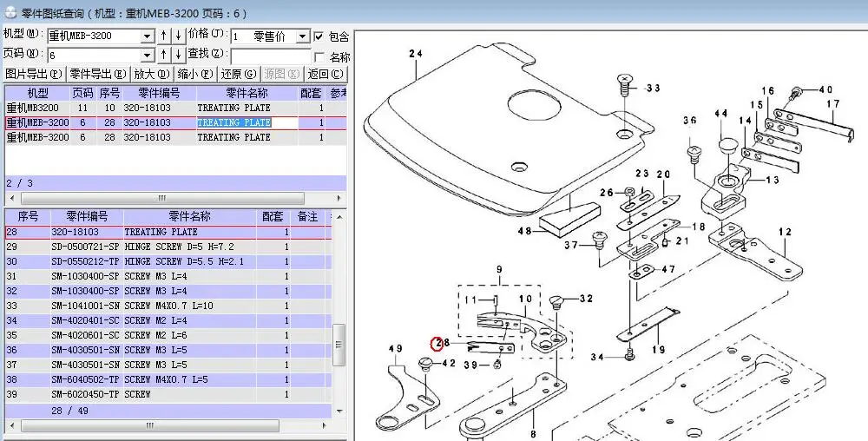Click down arrow next to 页码 field
Image resolution: width=868 pixels, height=441 pixels.
click(178, 56)
